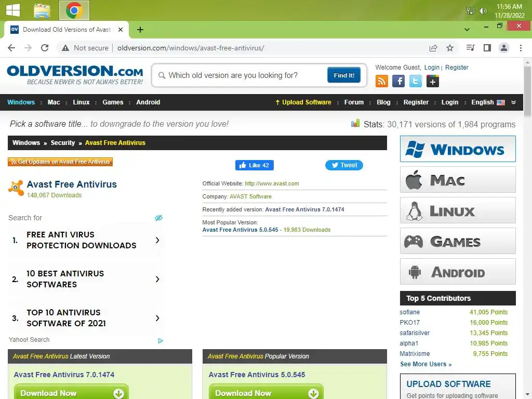Toggle the browser side panel icon
Image resolution: width=532 pixels, height=399 pixels.
[x=487, y=48]
